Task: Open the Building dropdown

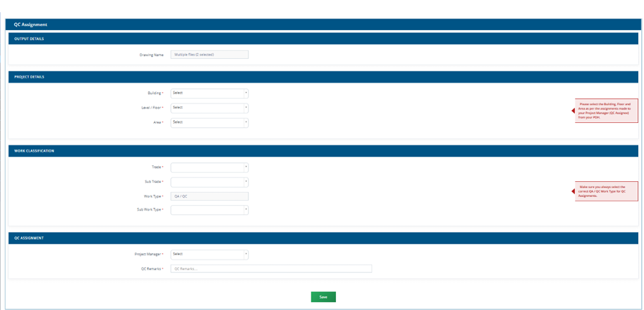Action: tap(209, 94)
